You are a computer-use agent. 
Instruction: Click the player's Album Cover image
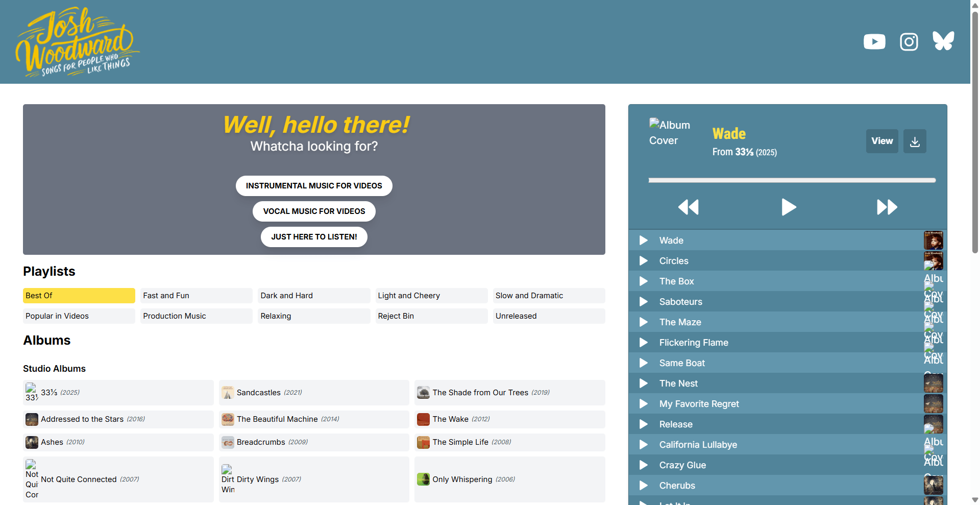coord(669,132)
